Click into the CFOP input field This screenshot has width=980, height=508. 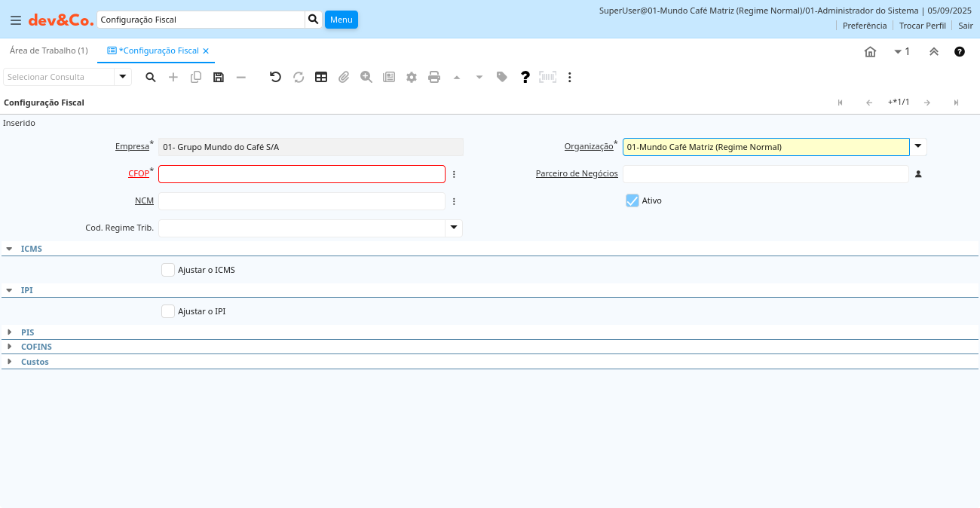pos(302,174)
